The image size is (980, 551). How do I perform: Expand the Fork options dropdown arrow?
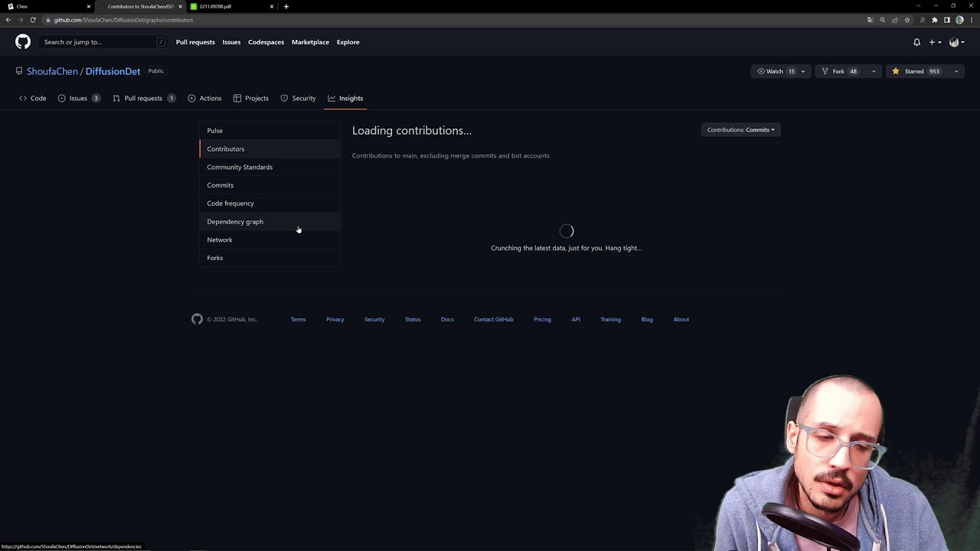[874, 71]
